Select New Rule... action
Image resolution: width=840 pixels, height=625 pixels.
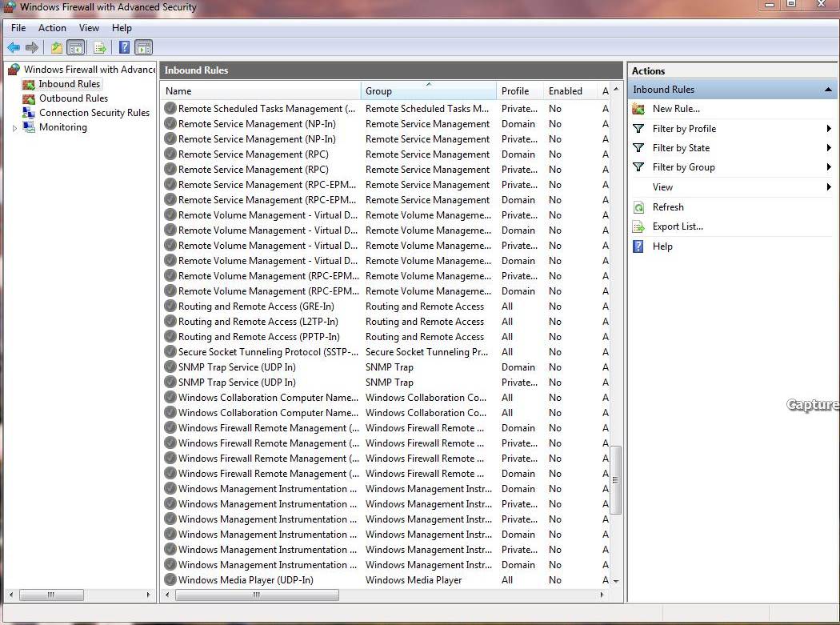pyautogui.click(x=676, y=109)
